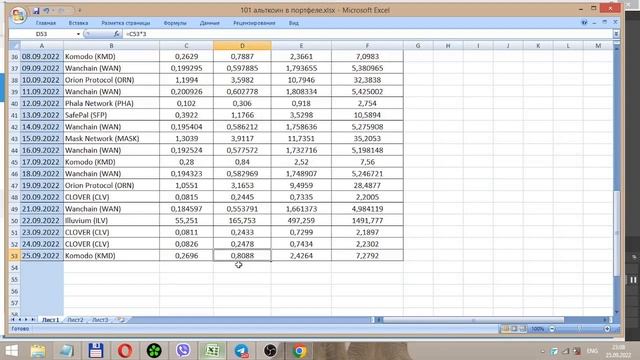Click the Insert Worksheet tab icon
Screen dimensions: 640x360
(x=121, y=320)
